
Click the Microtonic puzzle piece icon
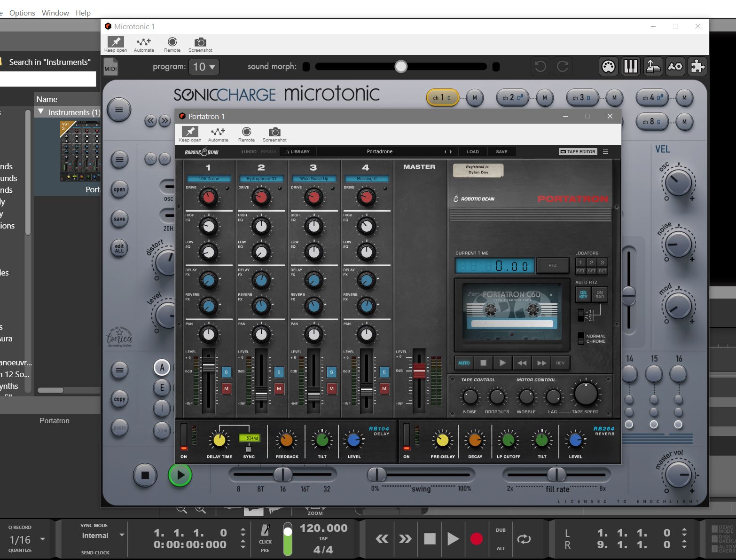coord(697,67)
